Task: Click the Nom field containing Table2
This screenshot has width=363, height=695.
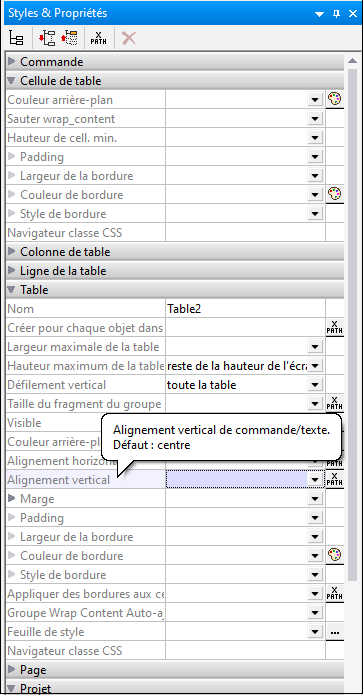Action: pyautogui.click(x=245, y=309)
